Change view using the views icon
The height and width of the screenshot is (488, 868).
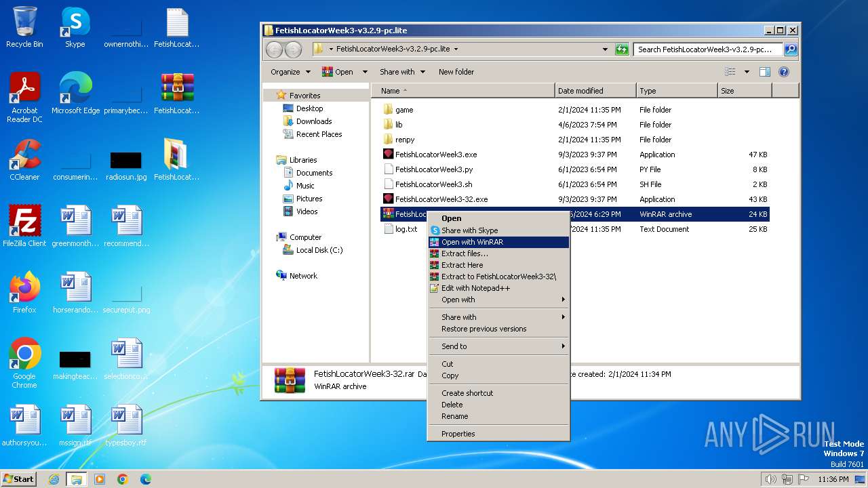click(x=730, y=72)
